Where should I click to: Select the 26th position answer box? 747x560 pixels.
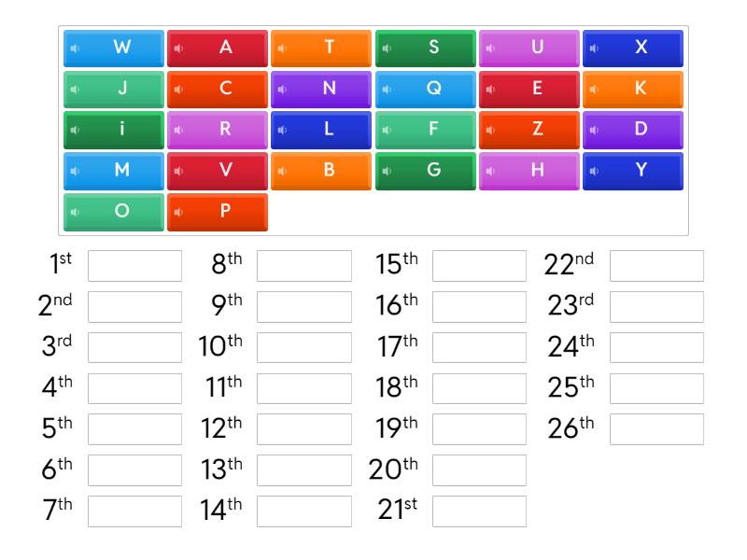(656, 429)
